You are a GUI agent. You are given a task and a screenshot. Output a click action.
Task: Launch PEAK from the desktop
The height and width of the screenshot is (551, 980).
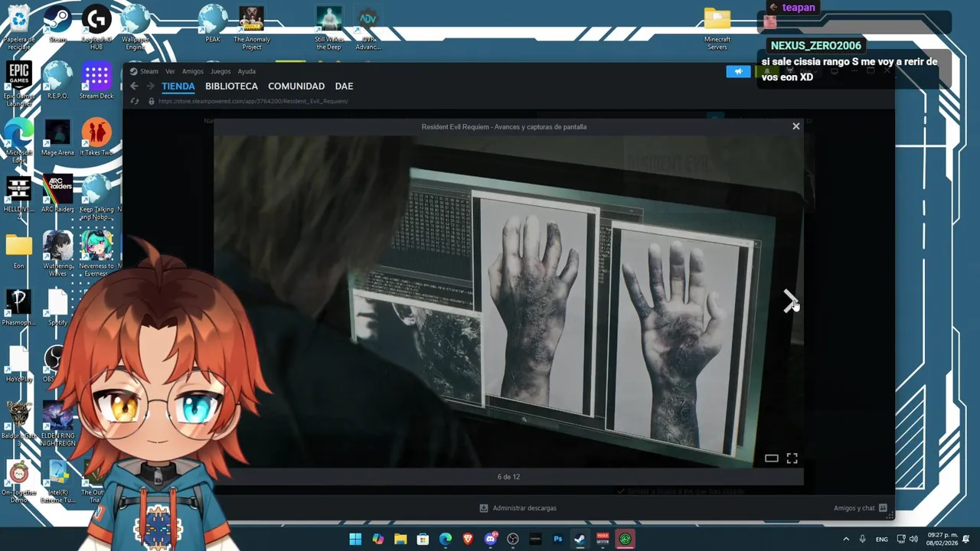tap(213, 24)
